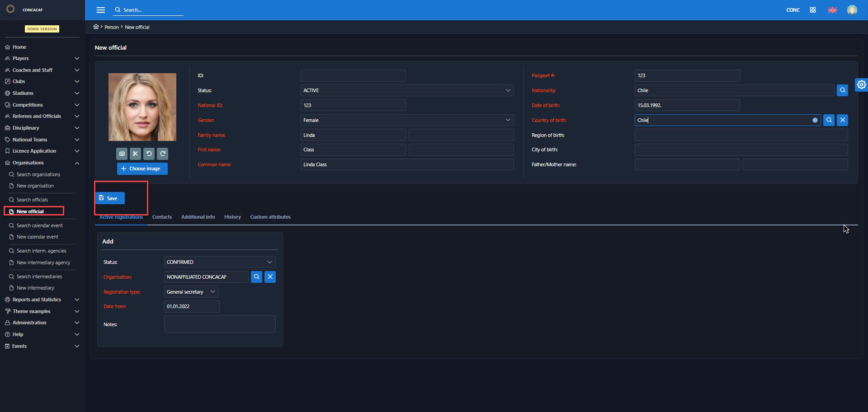Click the Choose image button
The image size is (868, 412).
(x=142, y=169)
